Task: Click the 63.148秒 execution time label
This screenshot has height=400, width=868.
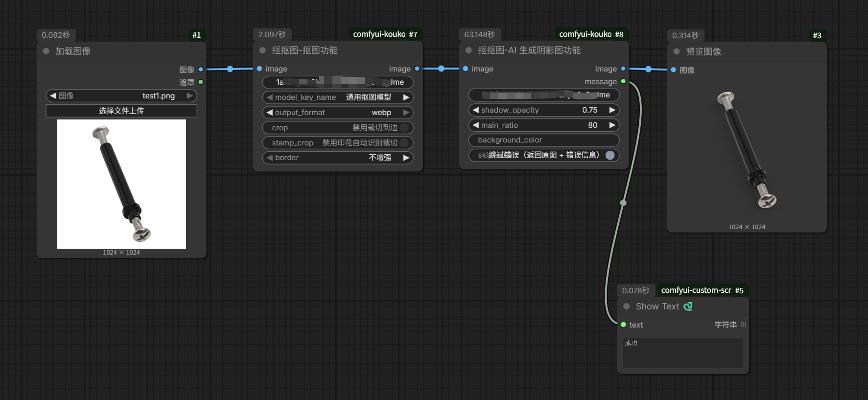Action: (479, 35)
